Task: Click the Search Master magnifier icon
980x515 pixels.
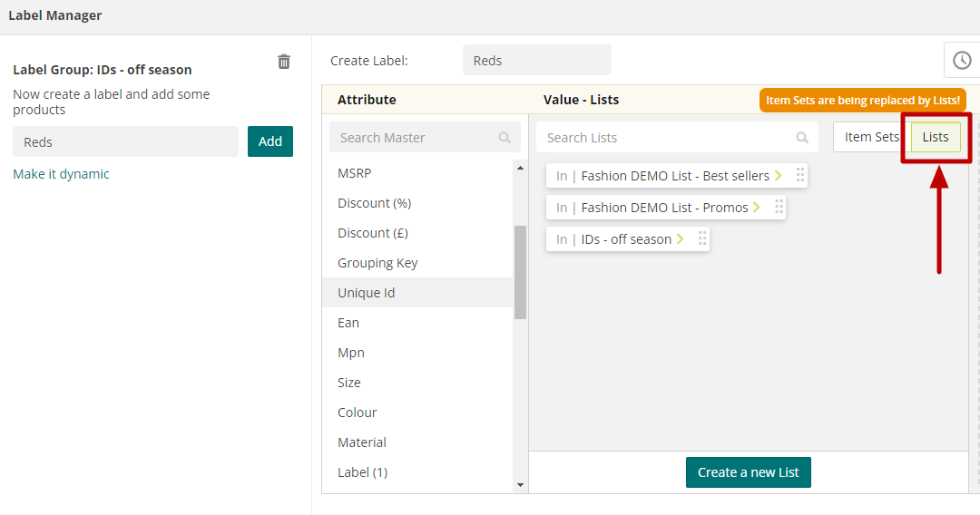Action: [505, 138]
